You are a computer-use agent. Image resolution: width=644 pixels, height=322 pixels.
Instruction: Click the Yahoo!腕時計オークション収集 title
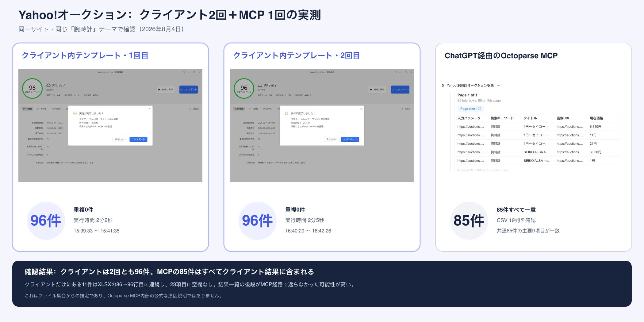(470, 86)
